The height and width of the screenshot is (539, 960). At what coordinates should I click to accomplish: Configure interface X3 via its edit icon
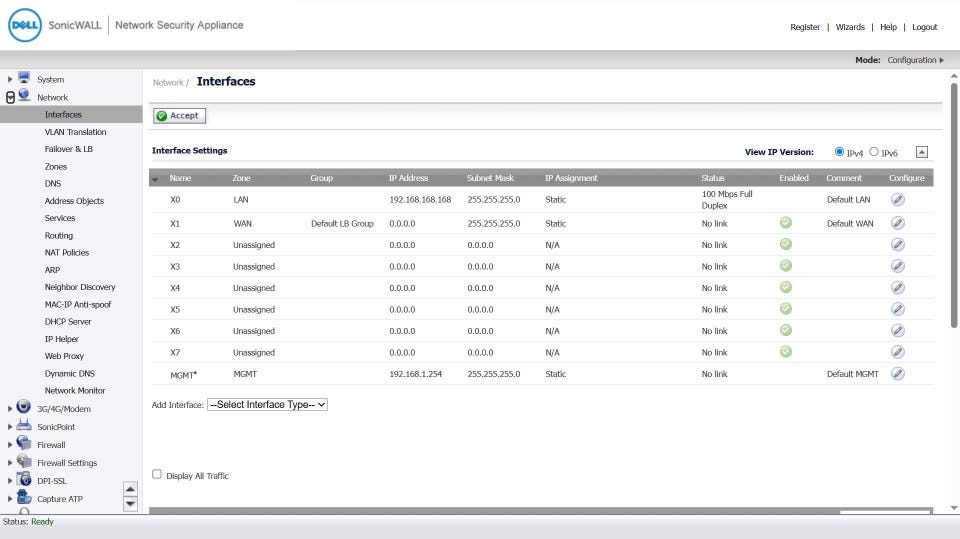click(x=898, y=266)
